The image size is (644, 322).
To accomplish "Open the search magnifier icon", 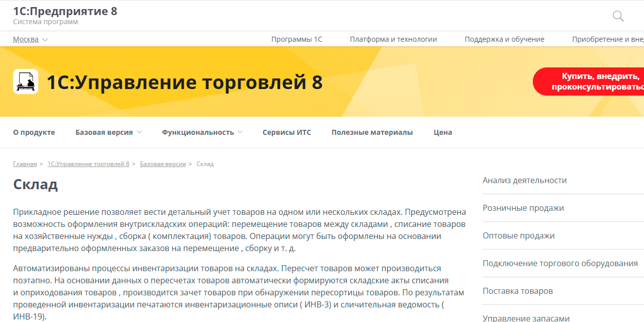I will point(618,16).
